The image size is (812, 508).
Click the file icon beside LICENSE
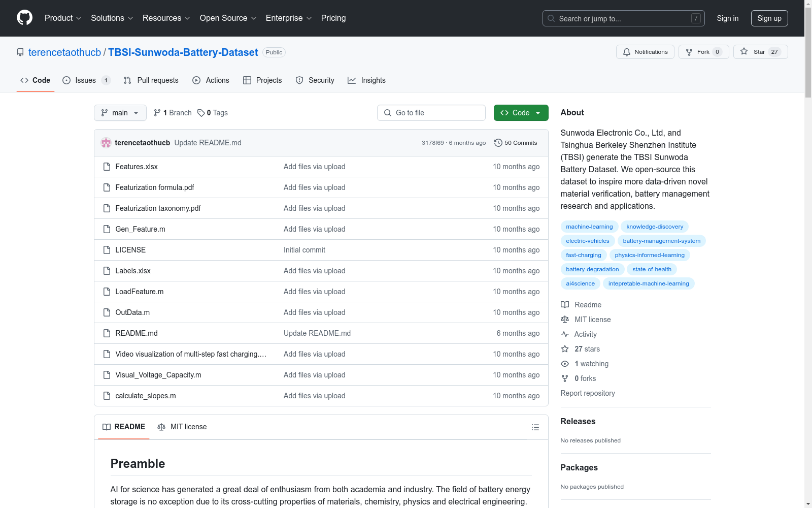click(x=107, y=250)
